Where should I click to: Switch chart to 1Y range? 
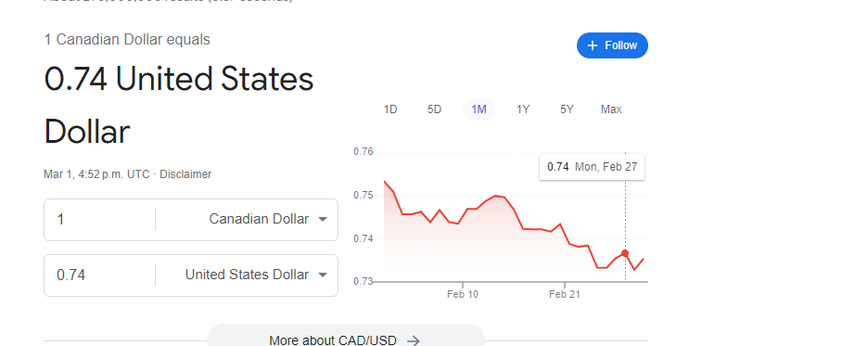[x=523, y=109]
